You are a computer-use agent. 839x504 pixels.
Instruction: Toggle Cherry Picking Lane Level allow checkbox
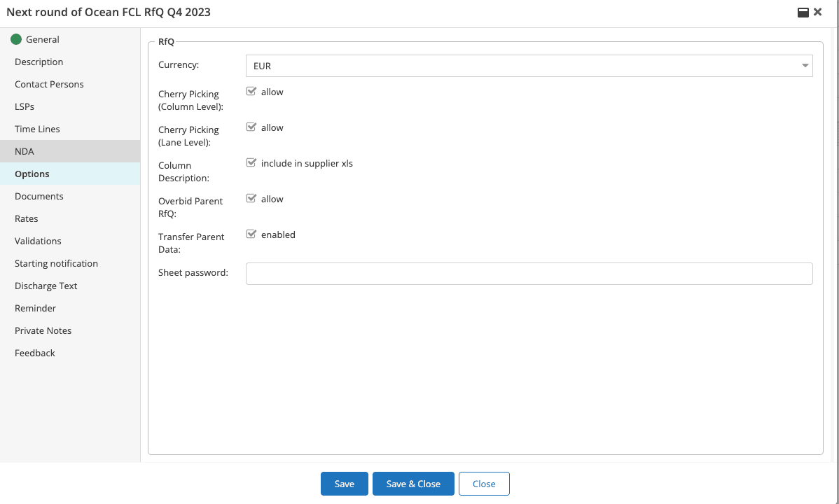[x=251, y=127]
